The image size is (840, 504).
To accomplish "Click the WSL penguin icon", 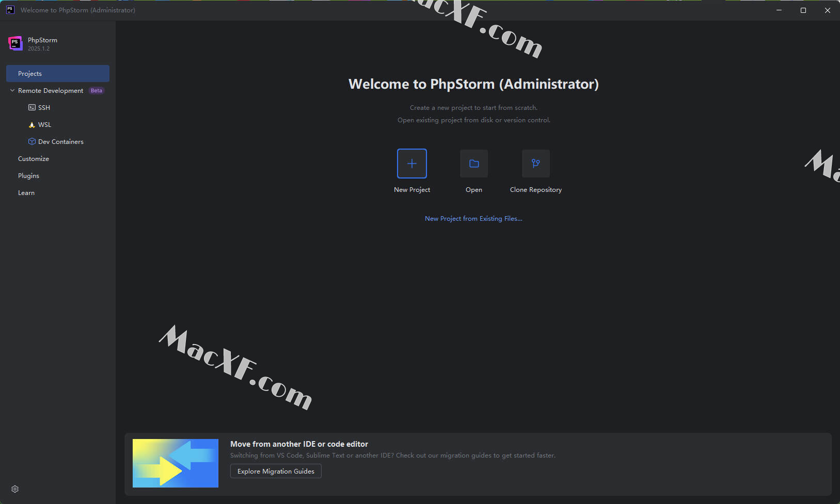I will click(x=32, y=124).
